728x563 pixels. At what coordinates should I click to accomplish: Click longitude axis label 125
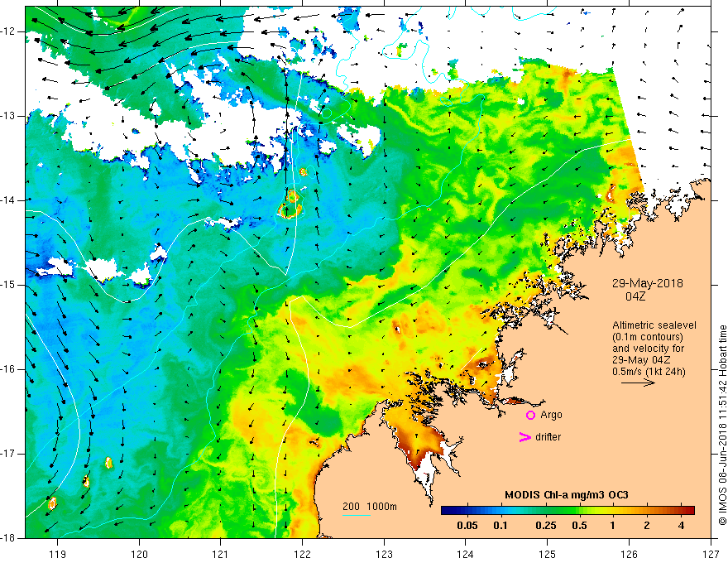548,554
